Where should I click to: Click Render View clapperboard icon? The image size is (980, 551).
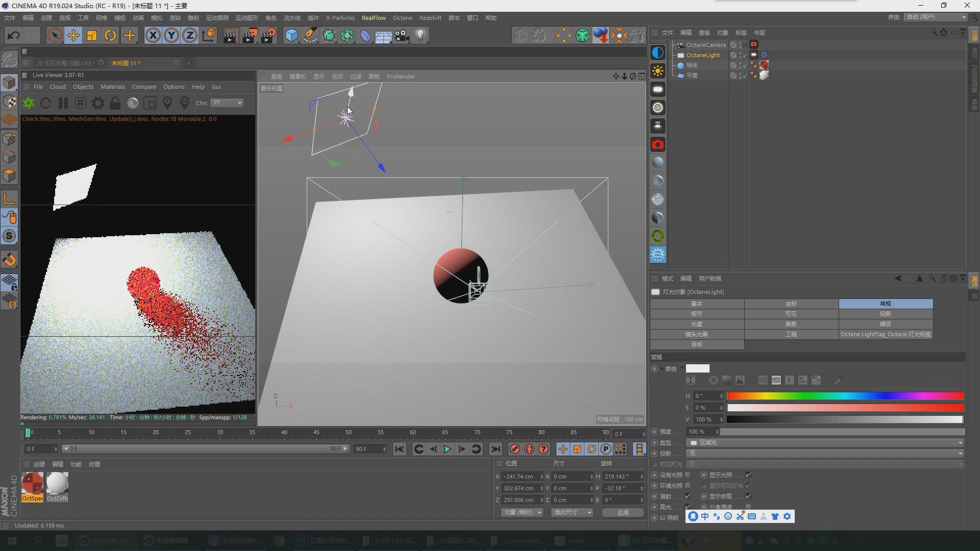click(230, 35)
